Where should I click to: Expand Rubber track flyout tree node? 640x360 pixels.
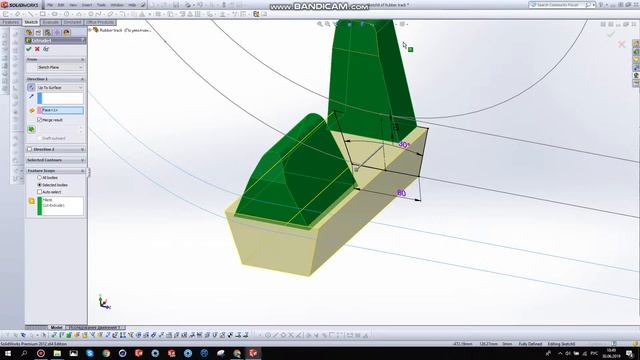click(x=90, y=30)
